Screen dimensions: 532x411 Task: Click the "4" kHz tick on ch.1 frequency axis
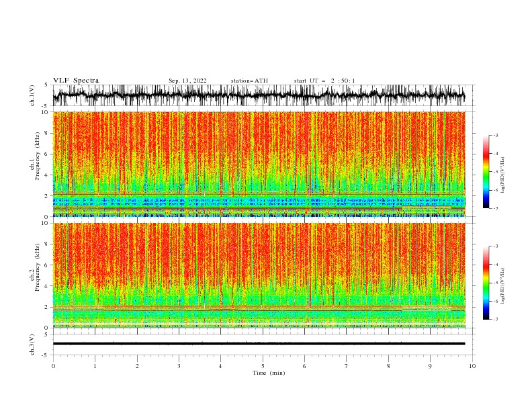click(x=47, y=175)
